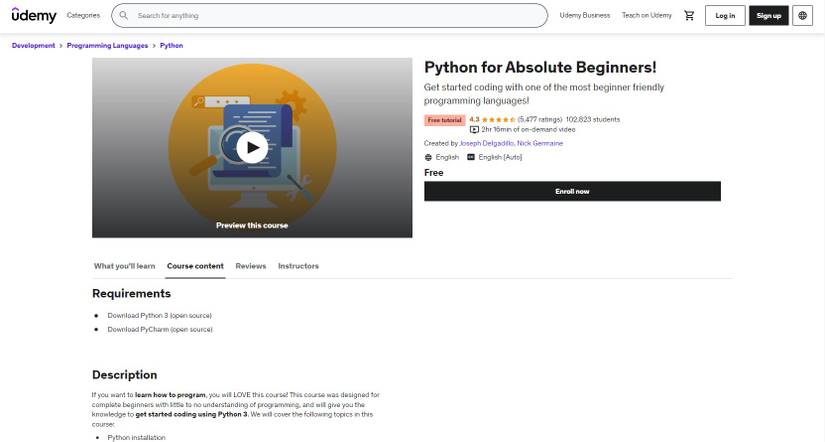
Task: Click the English language globe icon
Action: click(428, 157)
